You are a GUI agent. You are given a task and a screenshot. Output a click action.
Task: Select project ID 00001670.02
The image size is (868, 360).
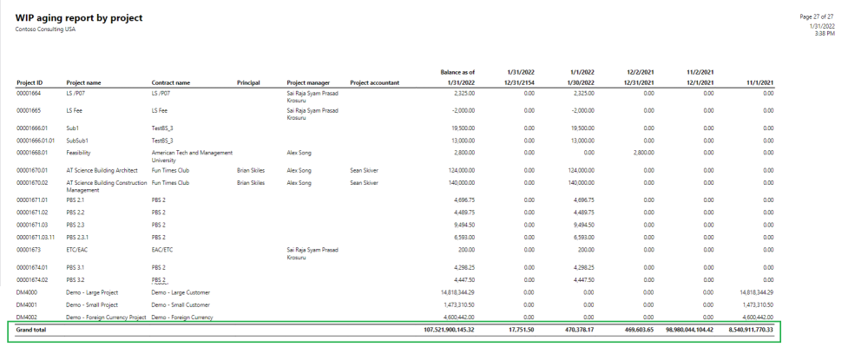tap(32, 183)
